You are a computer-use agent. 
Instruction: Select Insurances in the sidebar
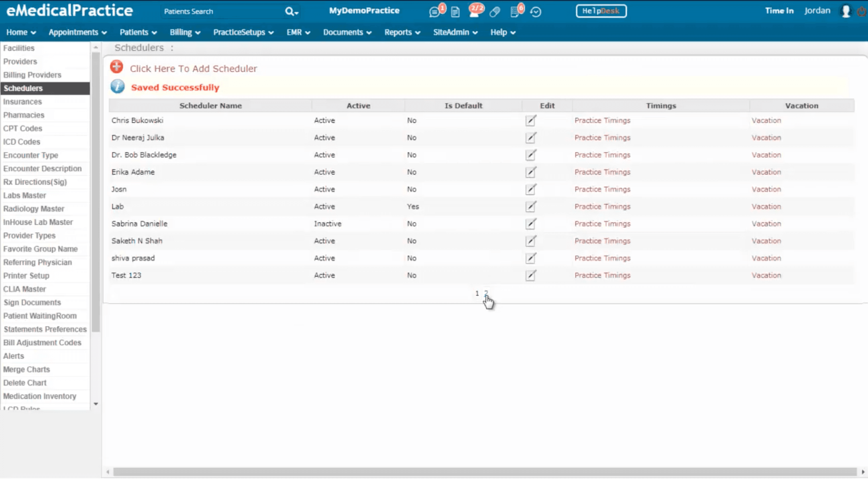[x=22, y=102]
